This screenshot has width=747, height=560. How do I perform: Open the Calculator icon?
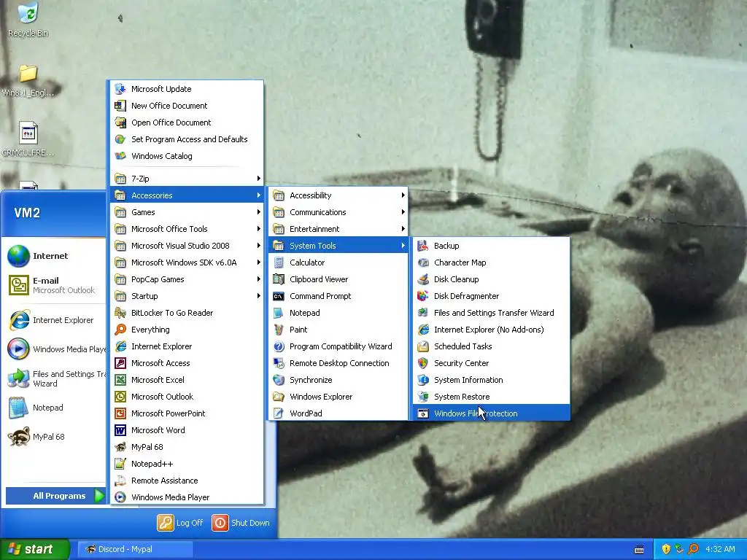click(279, 262)
